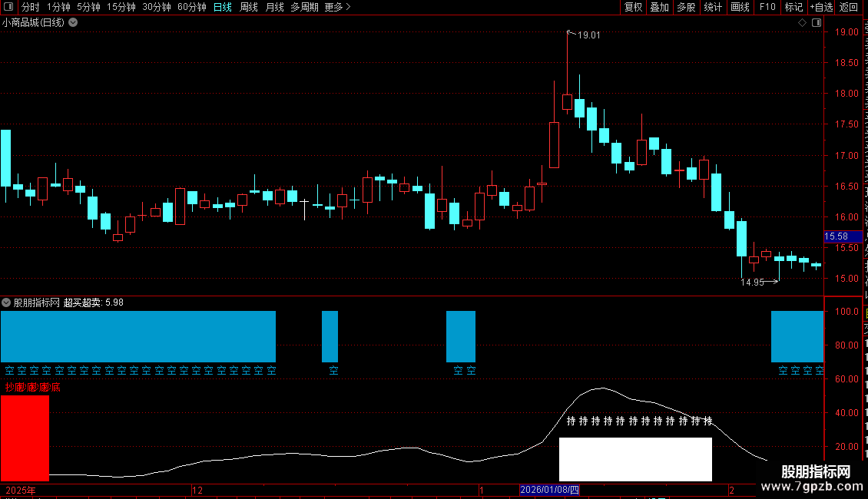The image size is (868, 499).
Task: Click the 12 month marker on time axis
Action: click(197, 490)
